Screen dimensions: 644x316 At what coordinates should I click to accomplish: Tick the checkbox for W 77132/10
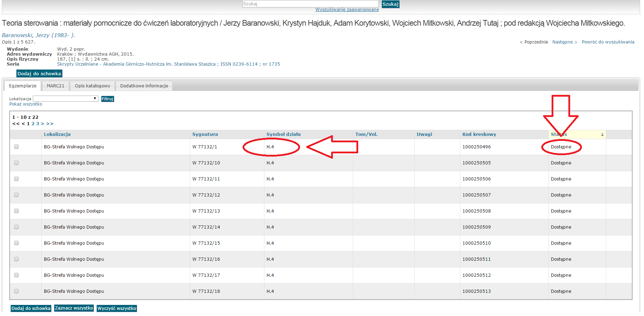click(x=16, y=163)
